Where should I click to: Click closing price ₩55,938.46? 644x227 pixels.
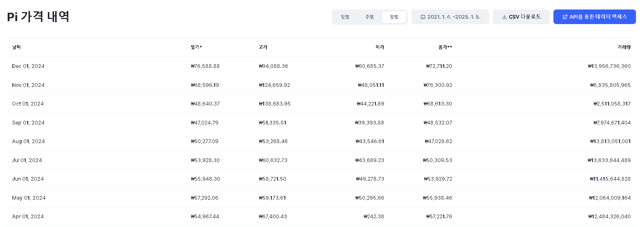[438, 198]
